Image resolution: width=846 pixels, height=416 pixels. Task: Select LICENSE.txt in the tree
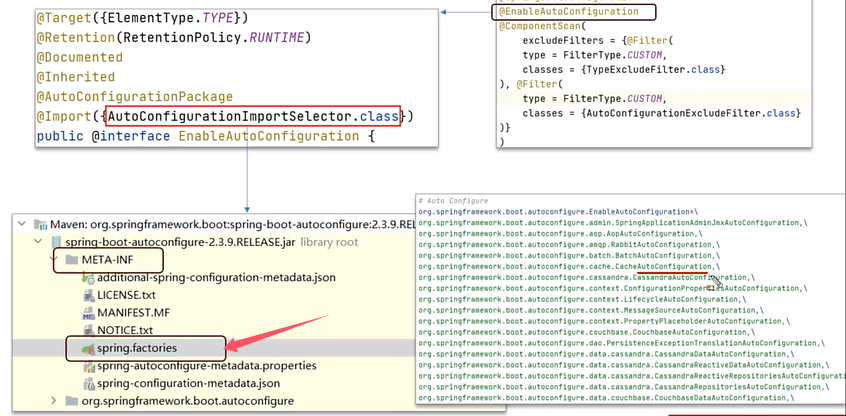coord(127,296)
